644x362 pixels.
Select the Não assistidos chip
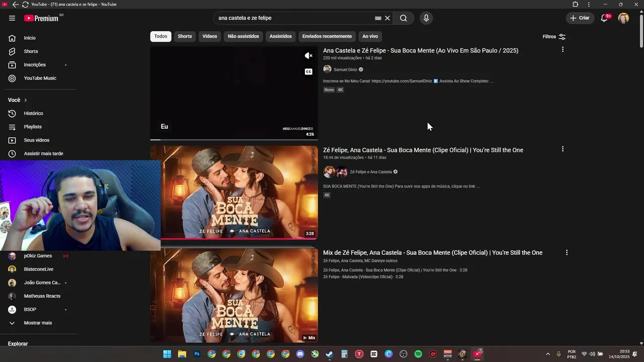click(x=244, y=36)
